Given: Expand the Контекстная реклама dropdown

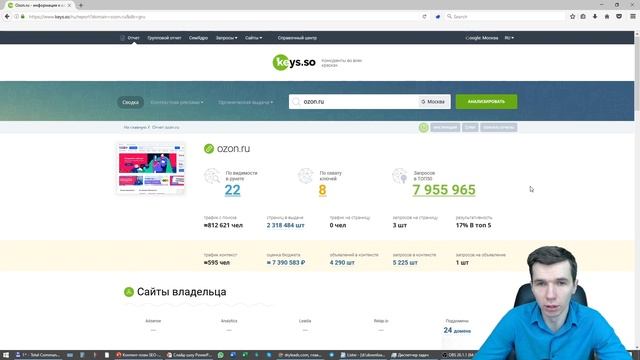Looking at the screenshot, I should 177,102.
